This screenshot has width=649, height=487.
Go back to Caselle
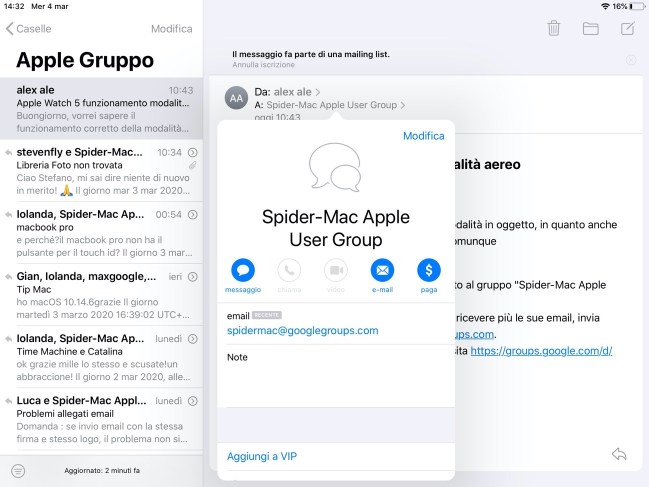point(29,29)
